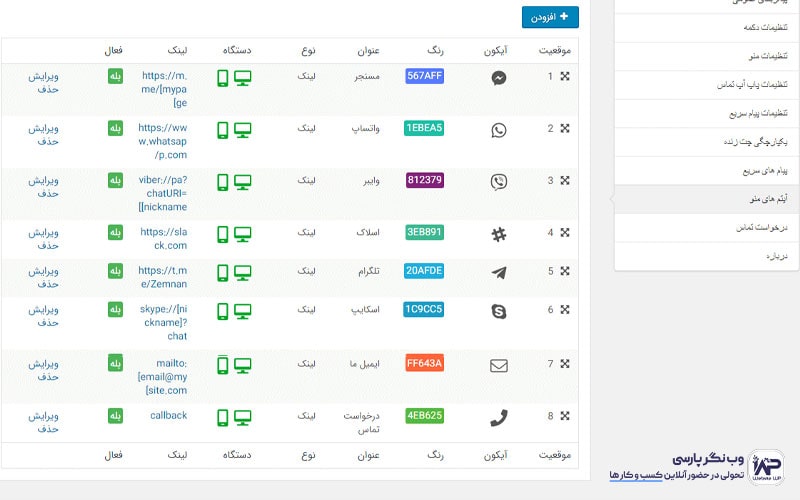Click the callback link in row 8
The height and width of the screenshot is (500, 800).
click(168, 415)
